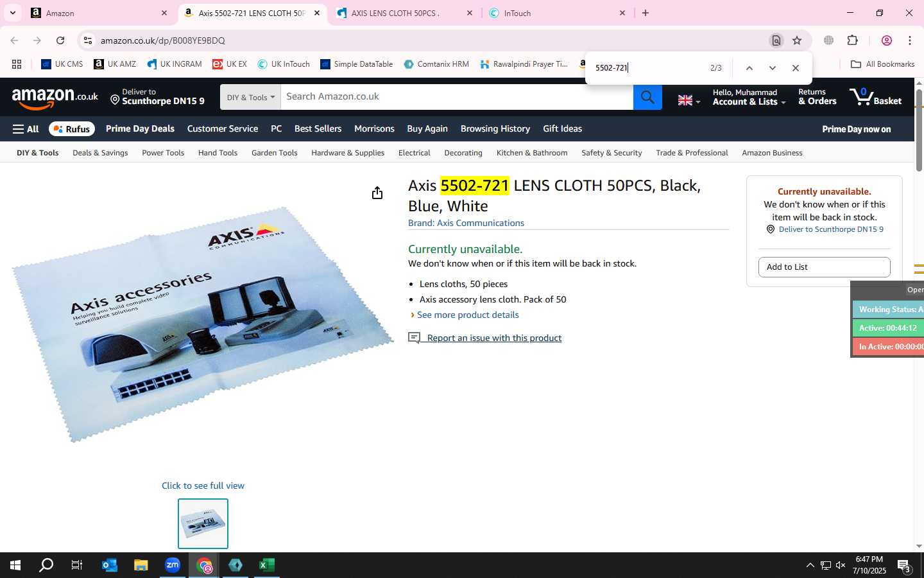Switch to the InTouch browser tab

(x=557, y=13)
